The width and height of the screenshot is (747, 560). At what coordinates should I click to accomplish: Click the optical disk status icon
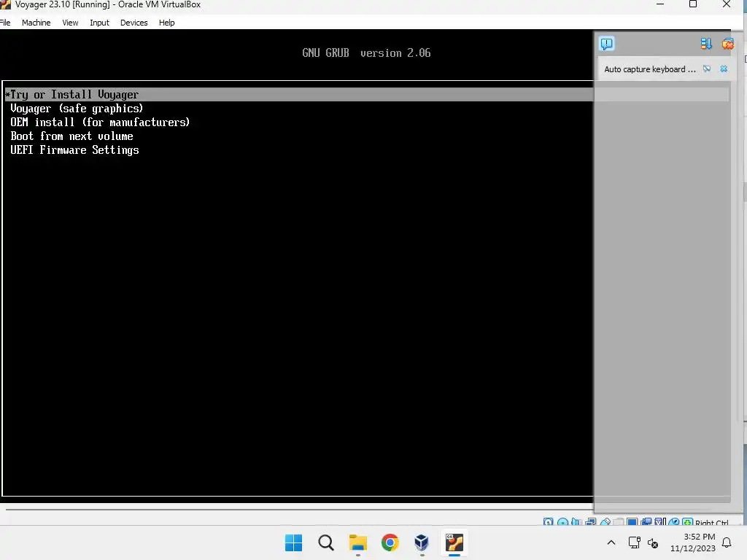(x=562, y=522)
